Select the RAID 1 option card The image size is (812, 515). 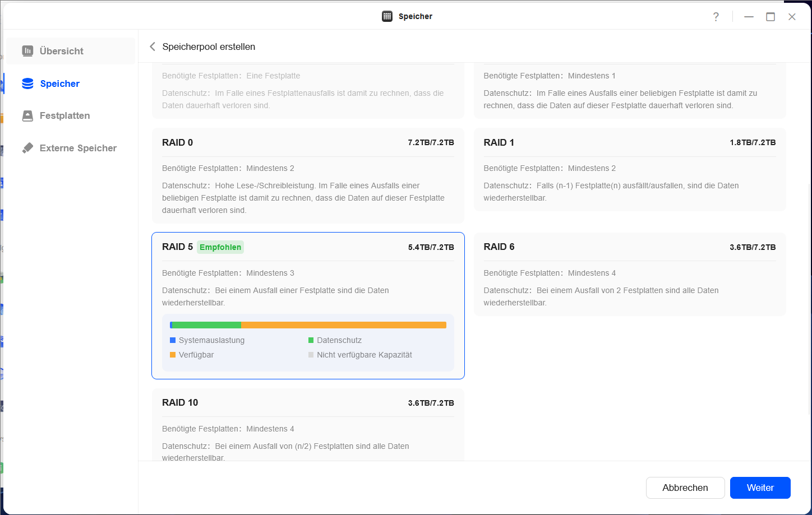(630, 170)
